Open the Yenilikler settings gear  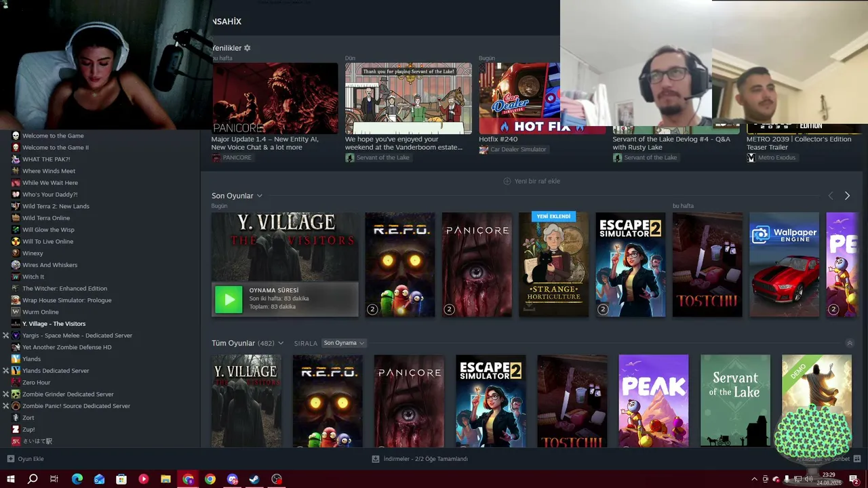(248, 48)
